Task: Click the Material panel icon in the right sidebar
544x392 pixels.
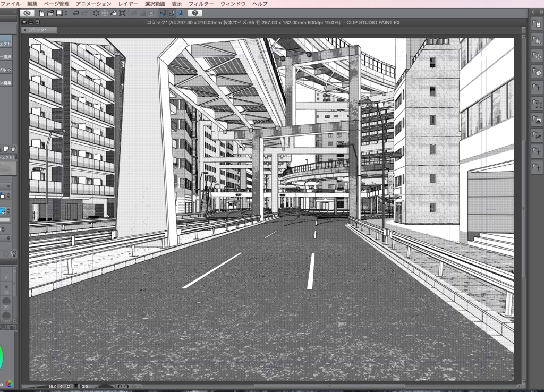Action: [x=537, y=24]
